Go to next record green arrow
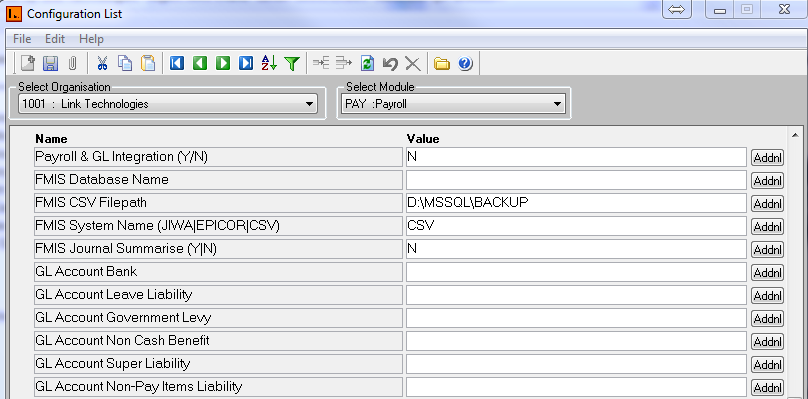The height and width of the screenshot is (399, 808). [x=223, y=63]
